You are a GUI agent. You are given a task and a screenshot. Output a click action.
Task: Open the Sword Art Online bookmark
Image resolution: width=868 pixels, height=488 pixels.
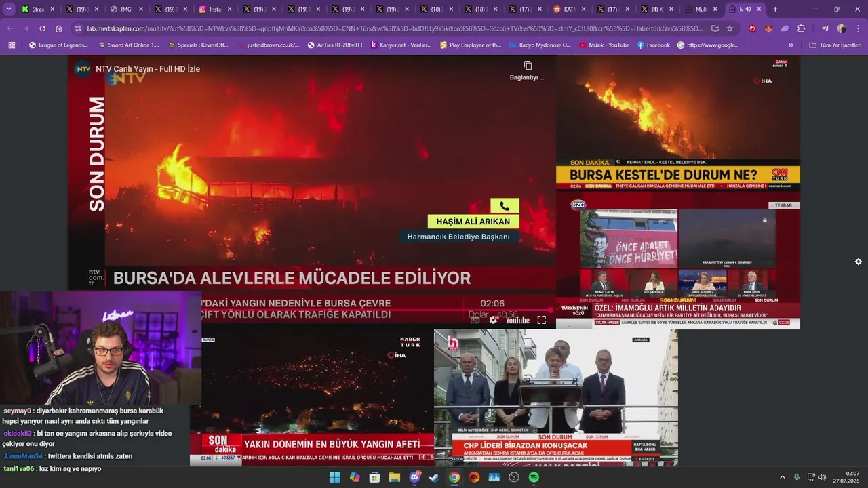coord(129,45)
